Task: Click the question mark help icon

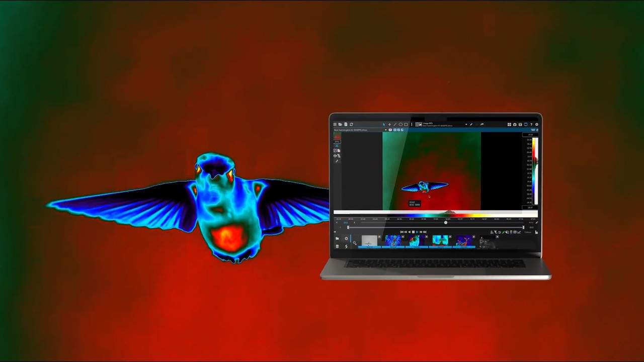Action: pos(531,124)
